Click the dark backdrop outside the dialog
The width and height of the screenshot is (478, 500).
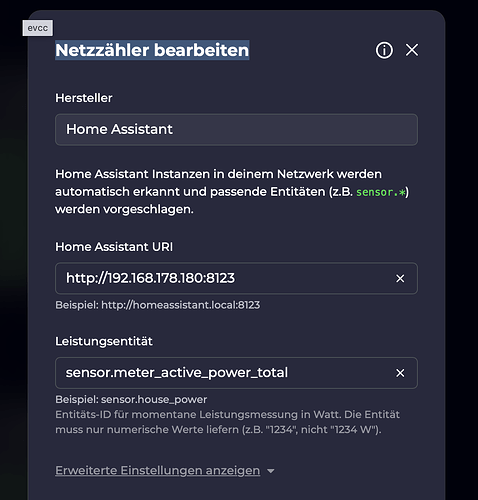[x=13, y=233]
